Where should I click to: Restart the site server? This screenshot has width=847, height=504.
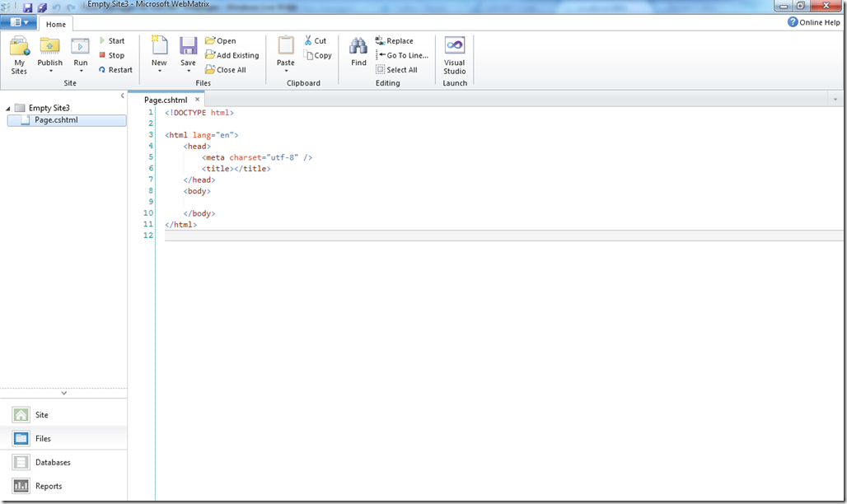[x=115, y=70]
